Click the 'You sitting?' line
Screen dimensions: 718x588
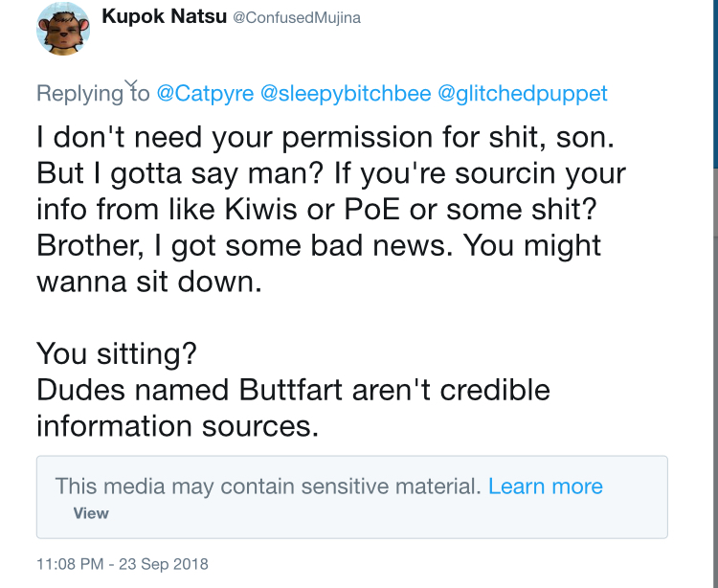[117, 354]
